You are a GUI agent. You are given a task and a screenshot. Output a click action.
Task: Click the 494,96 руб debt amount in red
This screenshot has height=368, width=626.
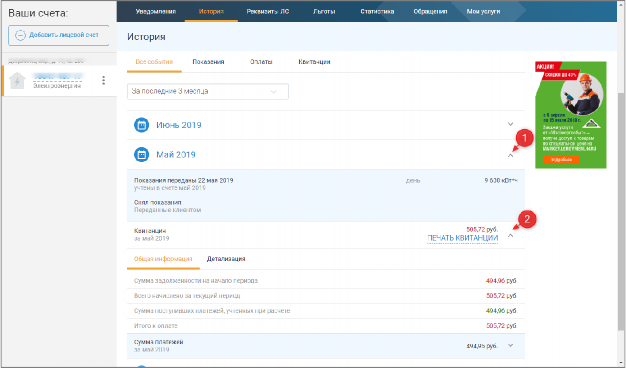pos(501,281)
